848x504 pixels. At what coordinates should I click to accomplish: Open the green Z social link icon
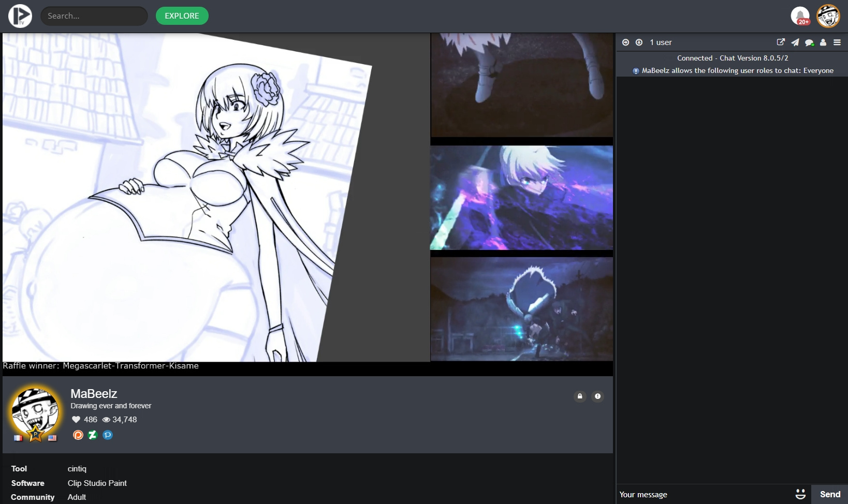[x=93, y=435]
